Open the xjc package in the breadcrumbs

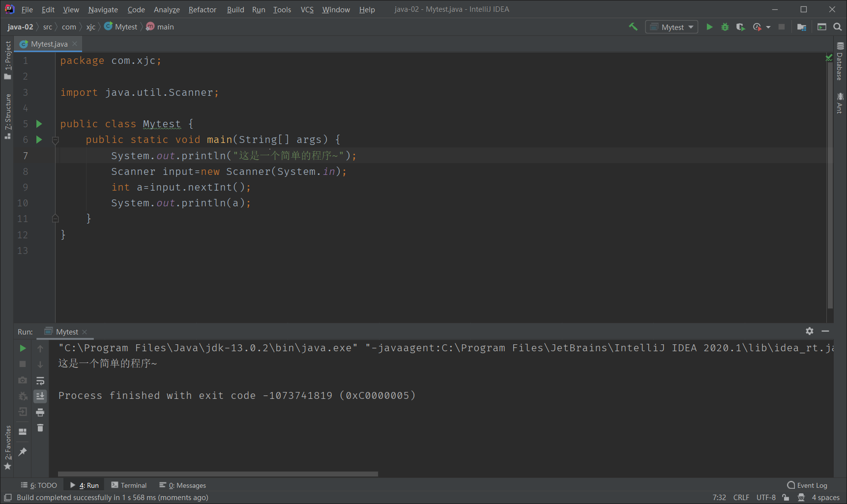coord(90,27)
